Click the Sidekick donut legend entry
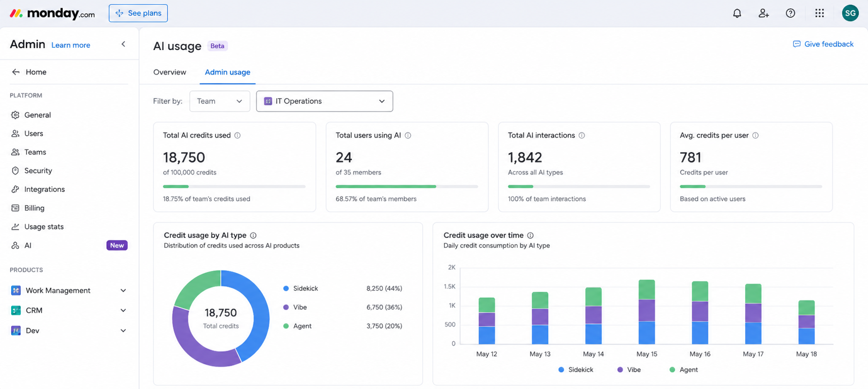The width and height of the screenshot is (868, 389). point(301,289)
